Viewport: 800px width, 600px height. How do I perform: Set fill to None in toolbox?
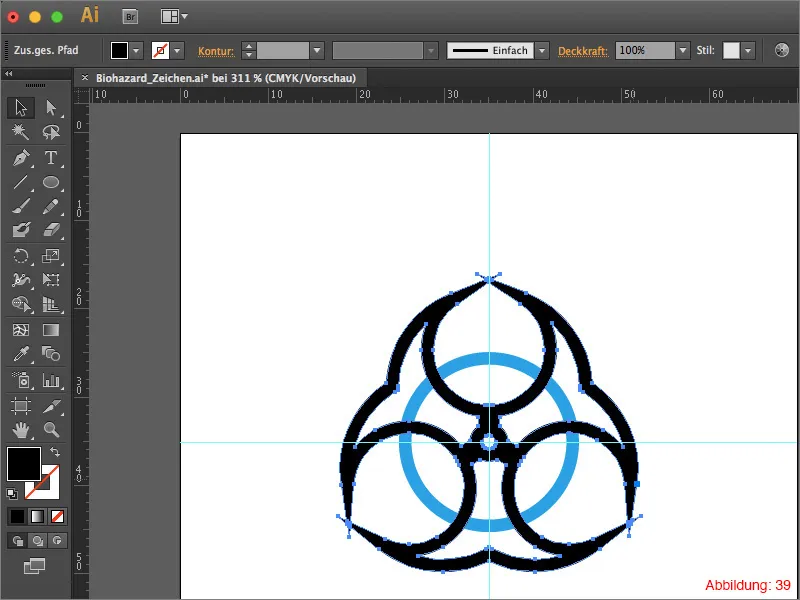pyautogui.click(x=58, y=516)
